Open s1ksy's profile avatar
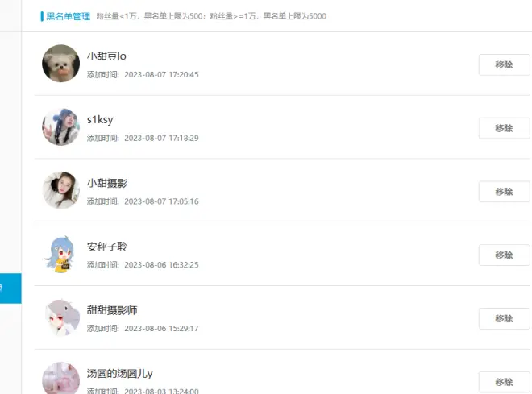532x394 pixels. click(60, 126)
